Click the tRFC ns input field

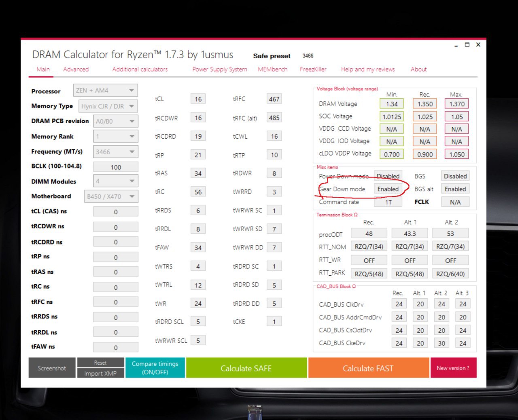click(116, 302)
